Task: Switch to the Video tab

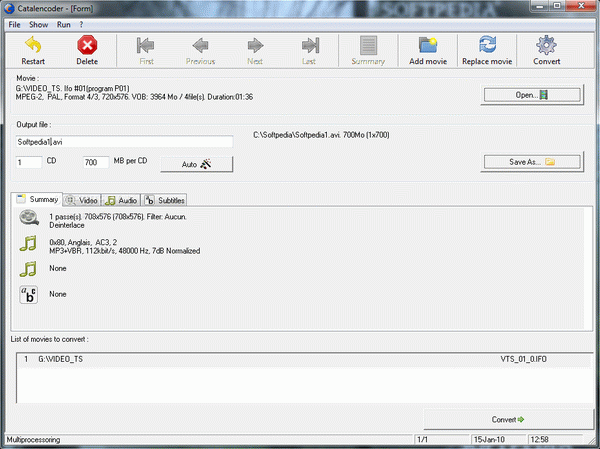Action: [x=82, y=200]
